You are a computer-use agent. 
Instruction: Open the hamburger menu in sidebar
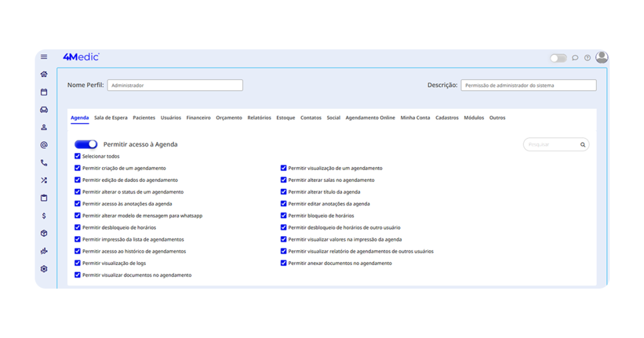click(44, 57)
